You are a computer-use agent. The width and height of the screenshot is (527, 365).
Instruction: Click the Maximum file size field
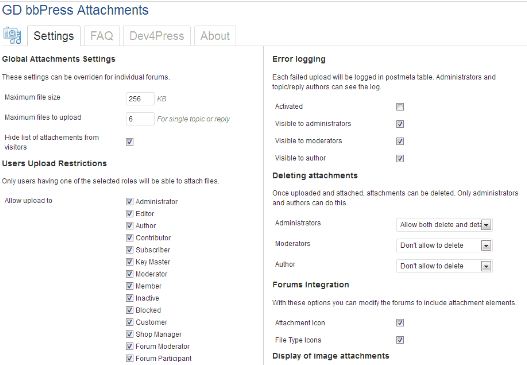tap(140, 99)
